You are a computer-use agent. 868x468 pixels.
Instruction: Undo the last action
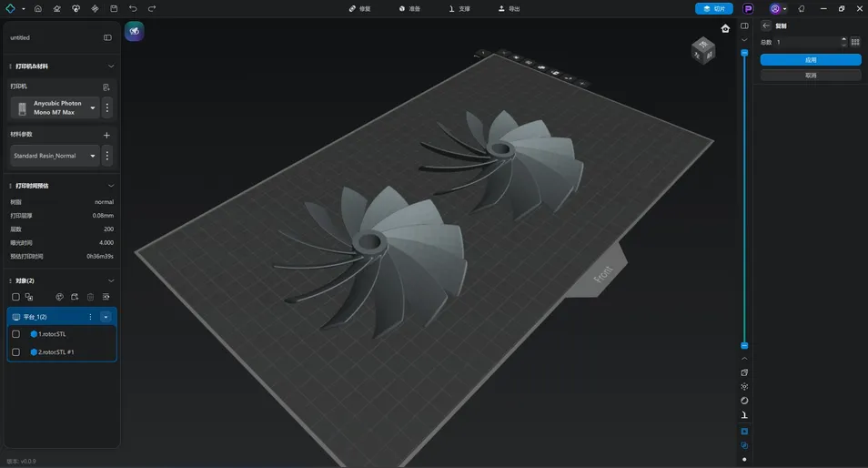click(133, 8)
